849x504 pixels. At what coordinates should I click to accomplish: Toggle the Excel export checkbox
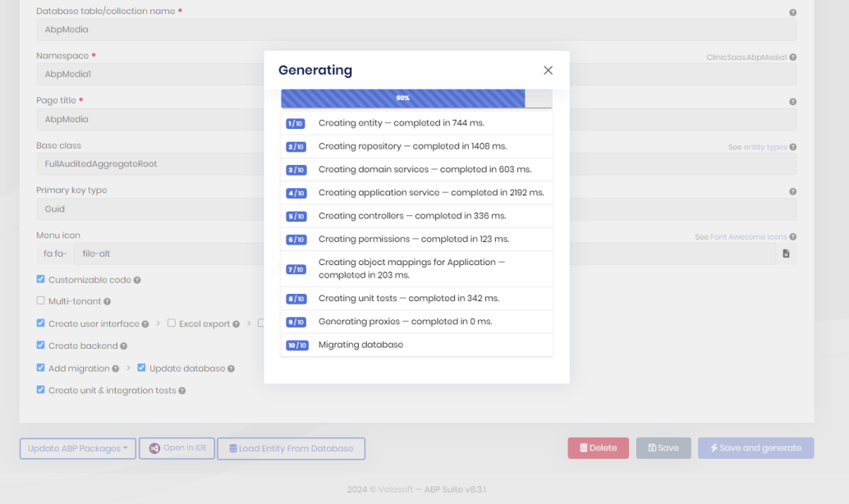(172, 323)
